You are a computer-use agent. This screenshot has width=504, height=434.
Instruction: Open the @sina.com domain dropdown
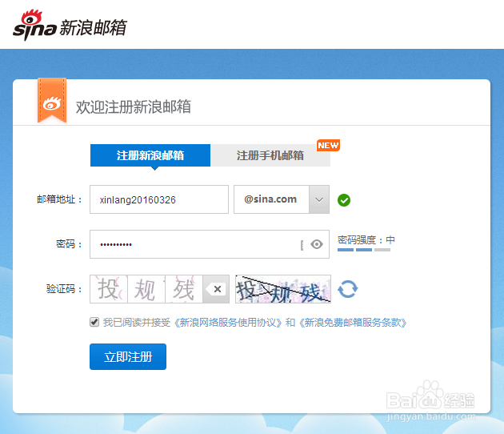[319, 199]
